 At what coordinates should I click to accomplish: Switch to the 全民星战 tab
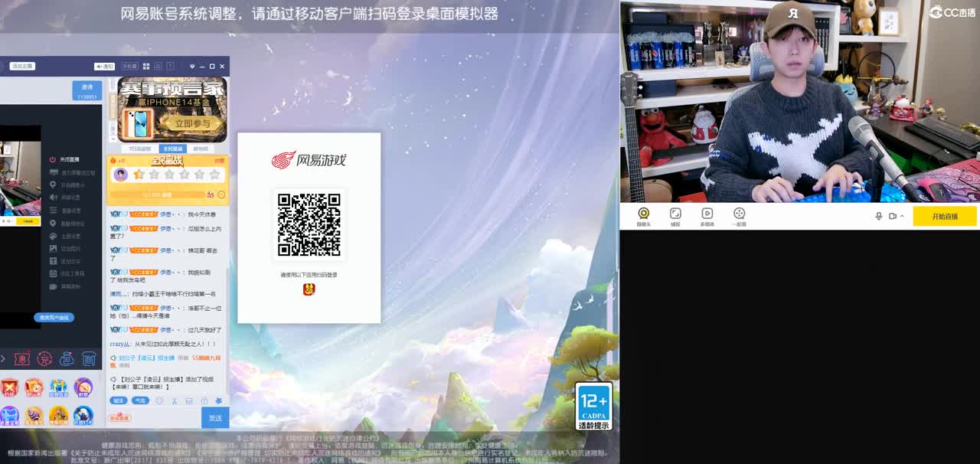[173, 149]
